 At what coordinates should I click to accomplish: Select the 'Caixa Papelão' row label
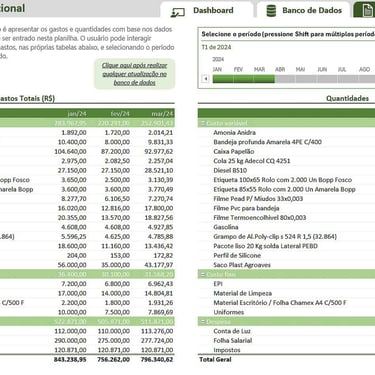coord(234,152)
